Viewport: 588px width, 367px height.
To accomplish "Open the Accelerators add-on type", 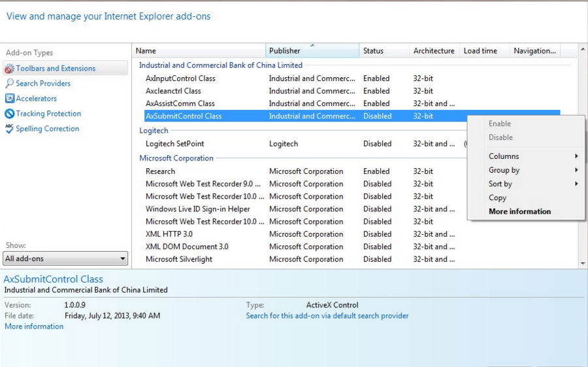I will (37, 98).
